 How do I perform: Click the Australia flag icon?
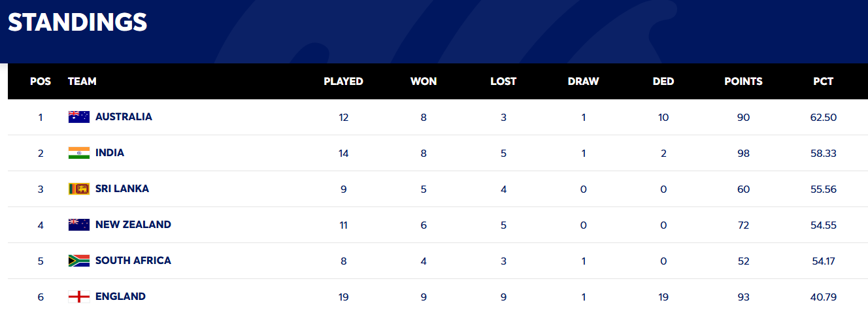[x=79, y=117]
